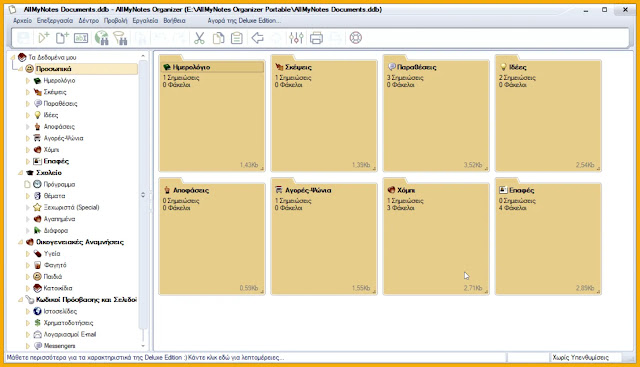Go back with the left arrow icon
The height and width of the screenshot is (367, 640).
click(257, 38)
